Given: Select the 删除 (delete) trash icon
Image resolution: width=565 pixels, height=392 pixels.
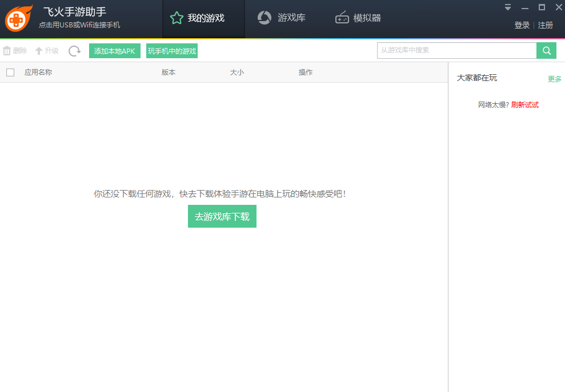Looking at the screenshot, I should (x=6, y=50).
